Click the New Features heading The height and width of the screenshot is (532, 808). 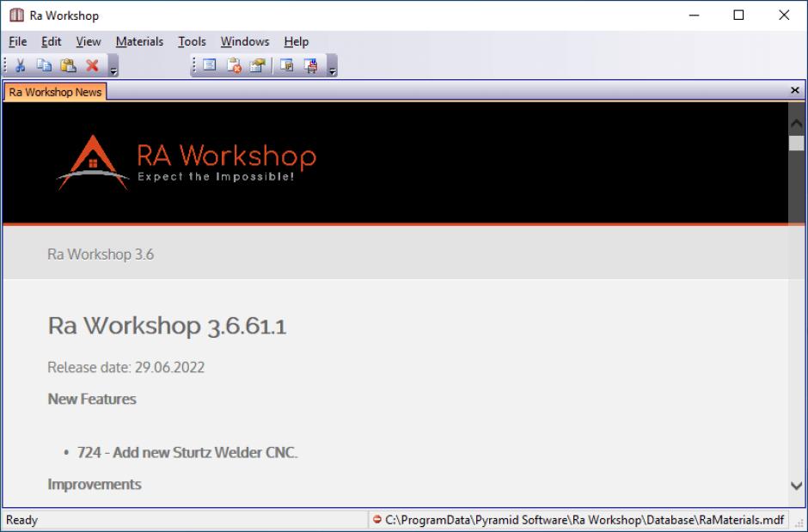pyautogui.click(x=92, y=399)
